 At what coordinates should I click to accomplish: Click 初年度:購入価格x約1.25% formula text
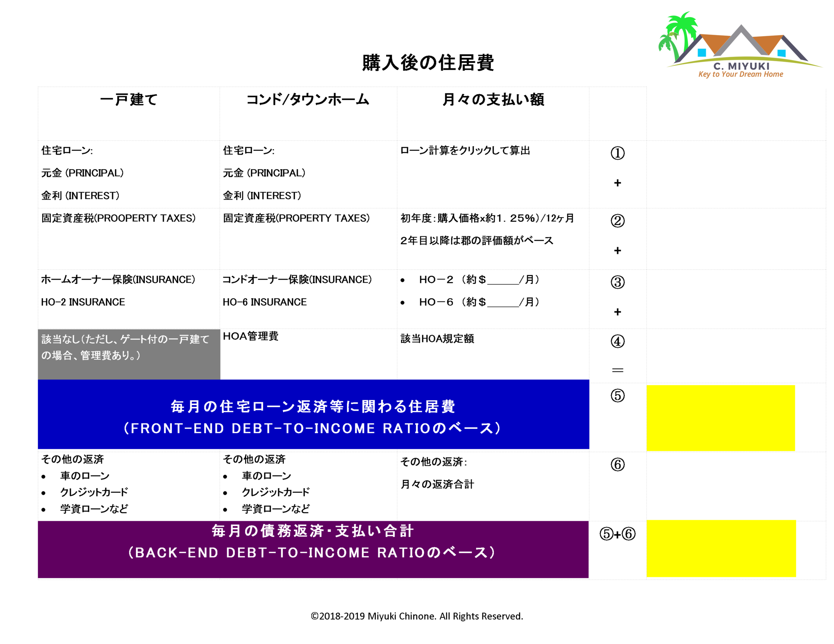point(487,218)
